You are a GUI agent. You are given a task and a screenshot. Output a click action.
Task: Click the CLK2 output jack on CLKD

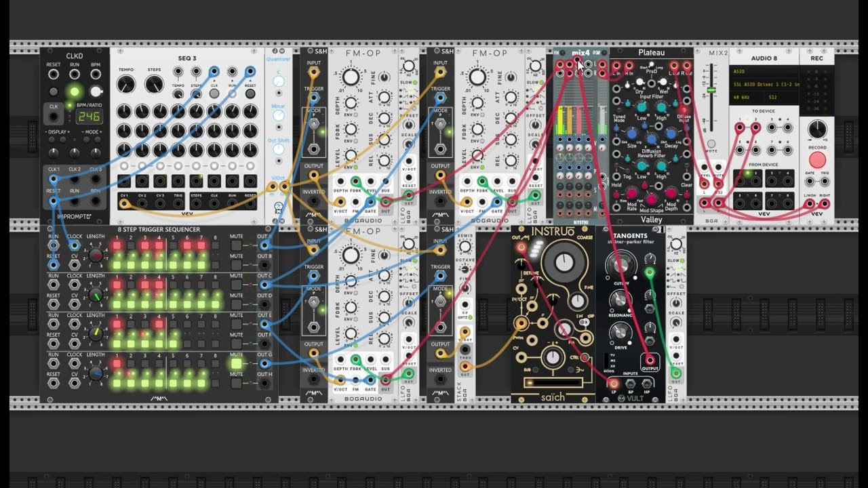point(75,180)
